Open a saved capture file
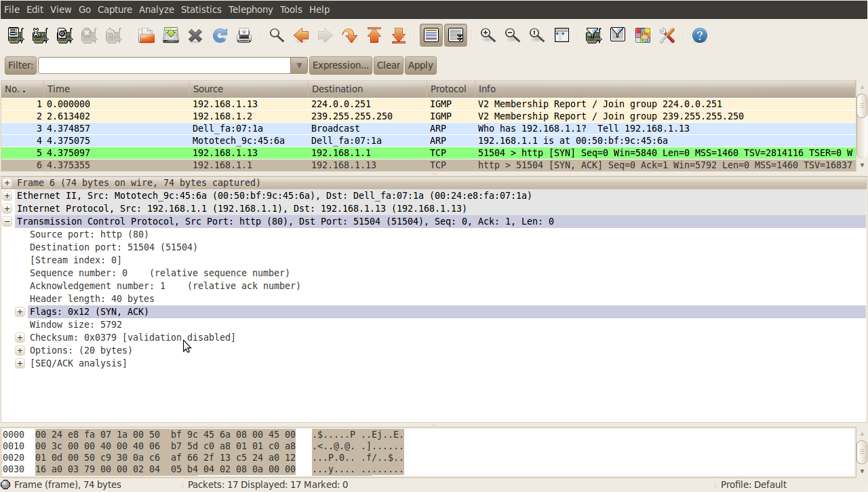The width and height of the screenshot is (868, 492). click(145, 35)
